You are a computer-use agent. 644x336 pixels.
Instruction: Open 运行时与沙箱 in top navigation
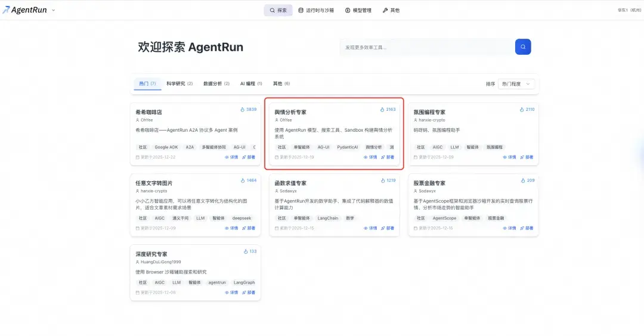pyautogui.click(x=316, y=10)
